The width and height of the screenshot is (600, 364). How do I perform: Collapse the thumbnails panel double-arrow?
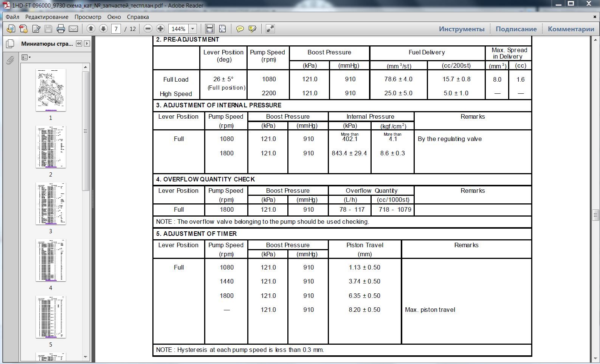pyautogui.click(x=79, y=43)
